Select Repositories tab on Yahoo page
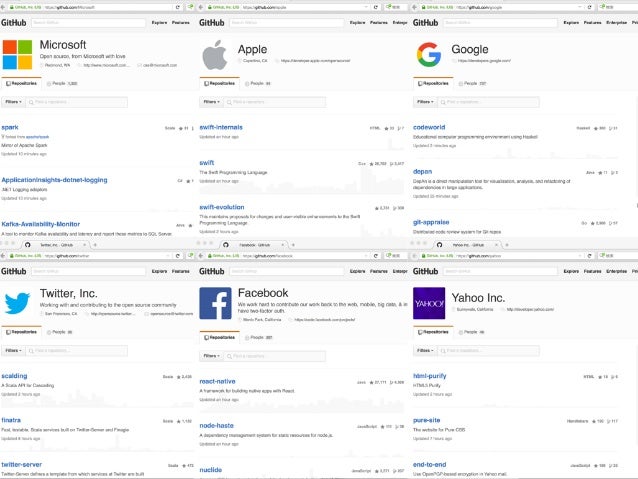The height and width of the screenshot is (479, 638). (433, 332)
